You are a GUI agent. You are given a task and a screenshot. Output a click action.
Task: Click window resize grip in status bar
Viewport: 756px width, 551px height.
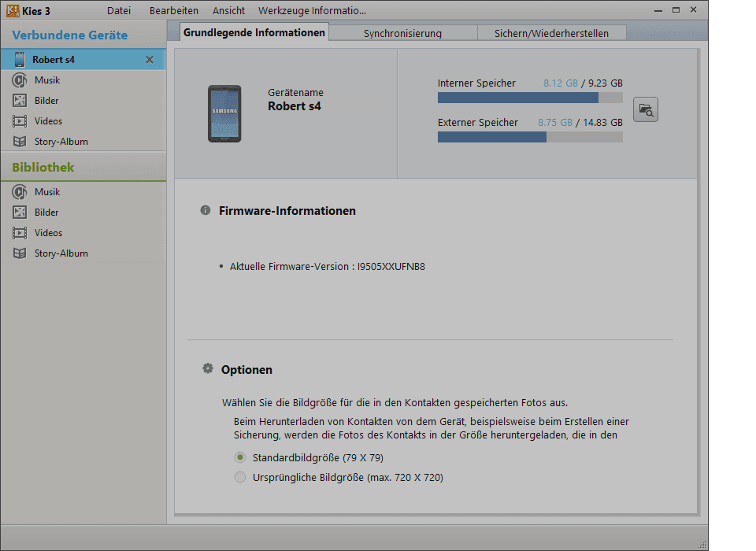pos(703,545)
